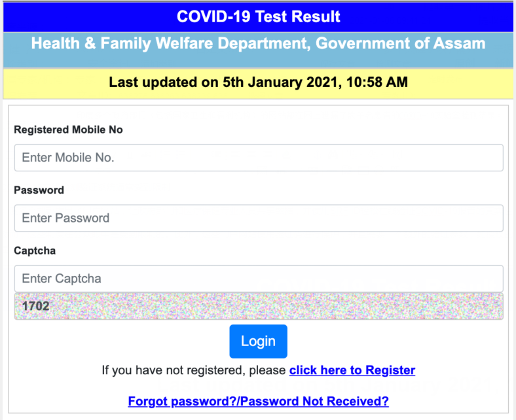
Task: Click "COVID-19" in the blue title bar
Action: pyautogui.click(x=213, y=16)
